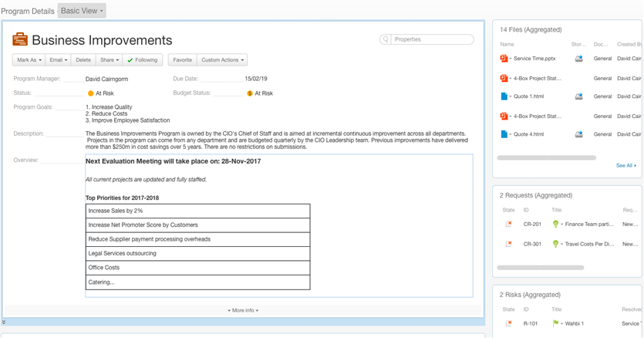Image resolution: width=644 pixels, height=338 pixels.
Task: Click lightbulb icon for Travel Costs request
Action: click(x=555, y=244)
